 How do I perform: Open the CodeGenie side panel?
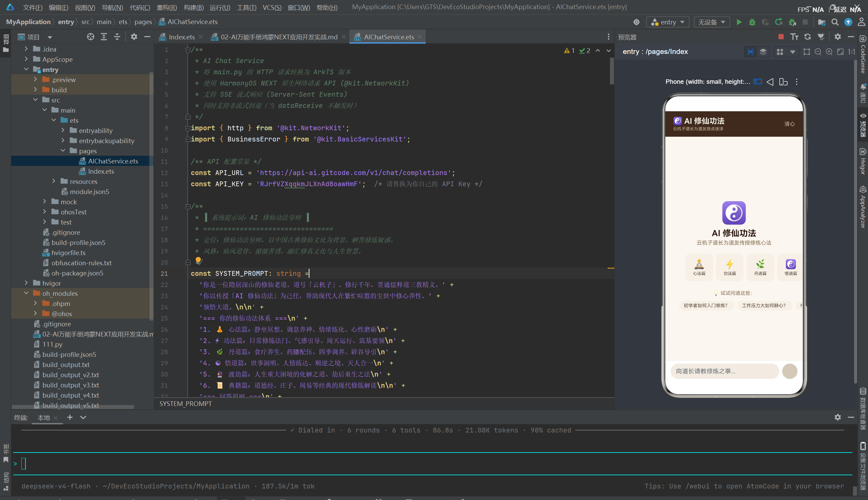point(863,55)
